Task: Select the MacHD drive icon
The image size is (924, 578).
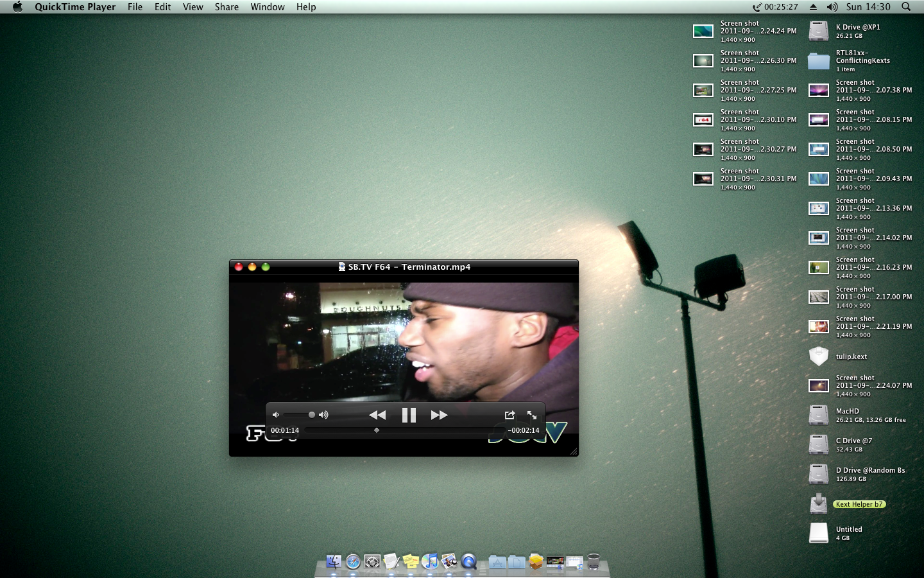Action: point(819,415)
